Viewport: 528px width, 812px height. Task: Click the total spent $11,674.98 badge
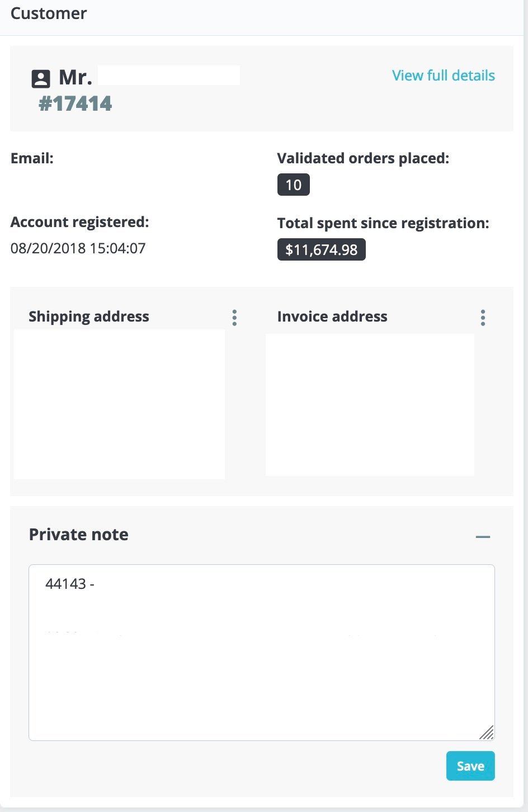click(x=322, y=249)
